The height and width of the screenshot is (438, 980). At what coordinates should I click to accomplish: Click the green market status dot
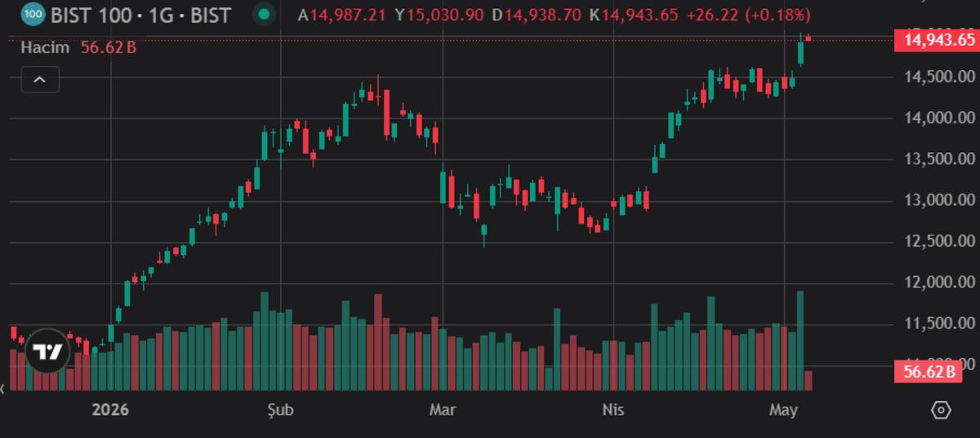[x=262, y=14]
